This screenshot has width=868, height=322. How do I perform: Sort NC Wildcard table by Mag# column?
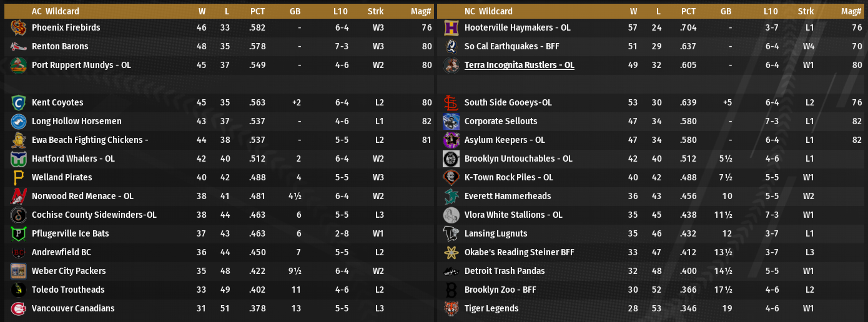851,11
